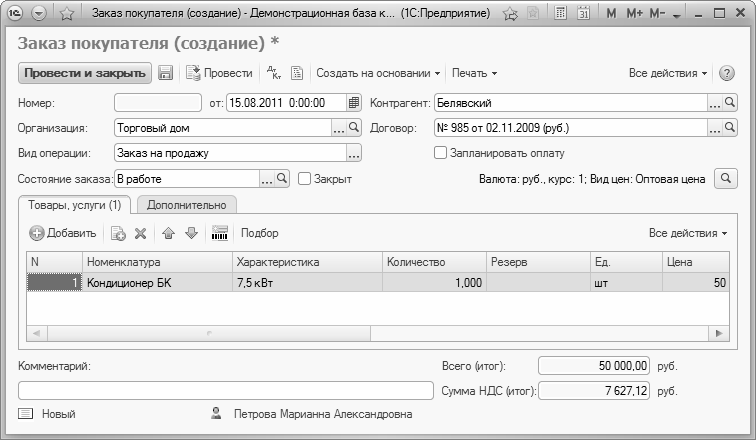Click the Добавить button in table toolbar
Image resolution: width=756 pixels, height=440 pixels.
click(x=63, y=233)
